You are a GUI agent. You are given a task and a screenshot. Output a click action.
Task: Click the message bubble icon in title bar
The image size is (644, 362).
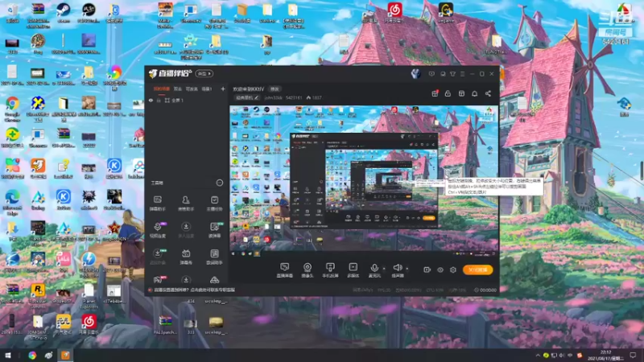tap(431, 74)
